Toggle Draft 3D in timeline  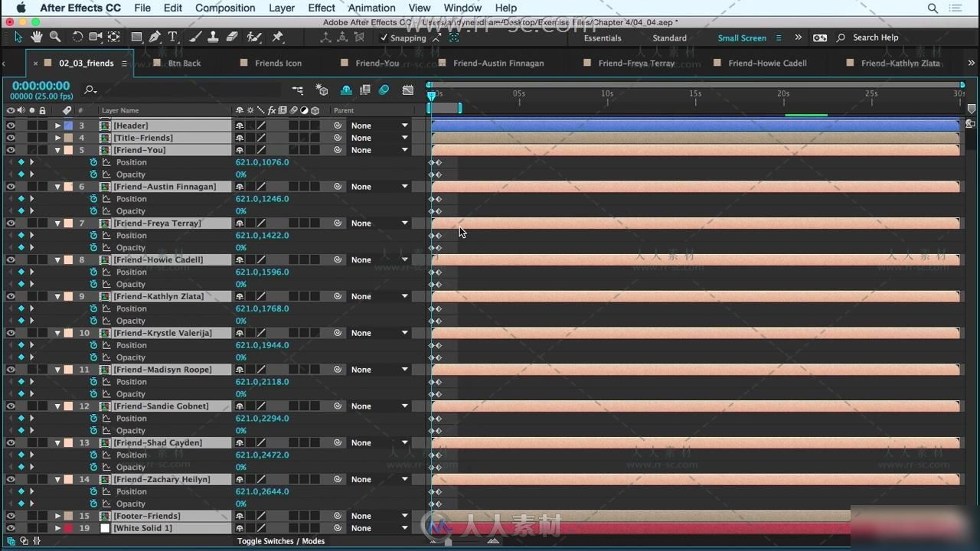coord(322,90)
